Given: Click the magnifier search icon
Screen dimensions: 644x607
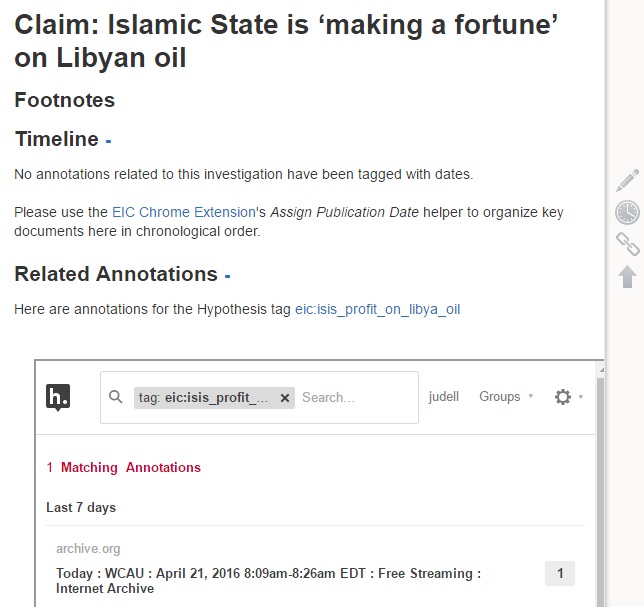Looking at the screenshot, I should pyautogui.click(x=116, y=397).
